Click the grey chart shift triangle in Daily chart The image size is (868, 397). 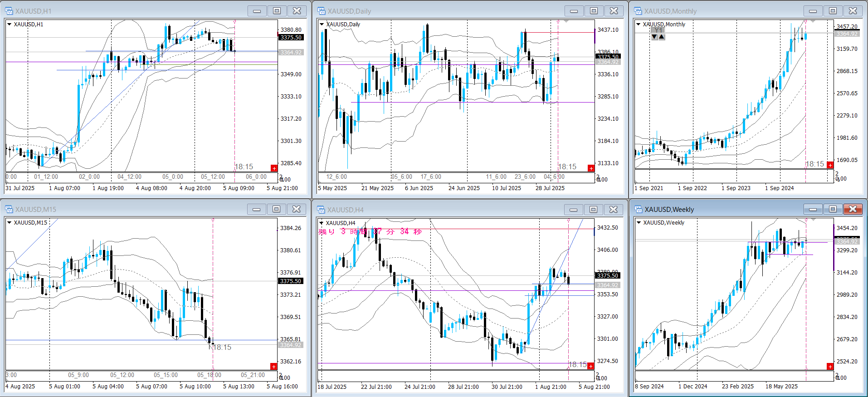(566, 21)
